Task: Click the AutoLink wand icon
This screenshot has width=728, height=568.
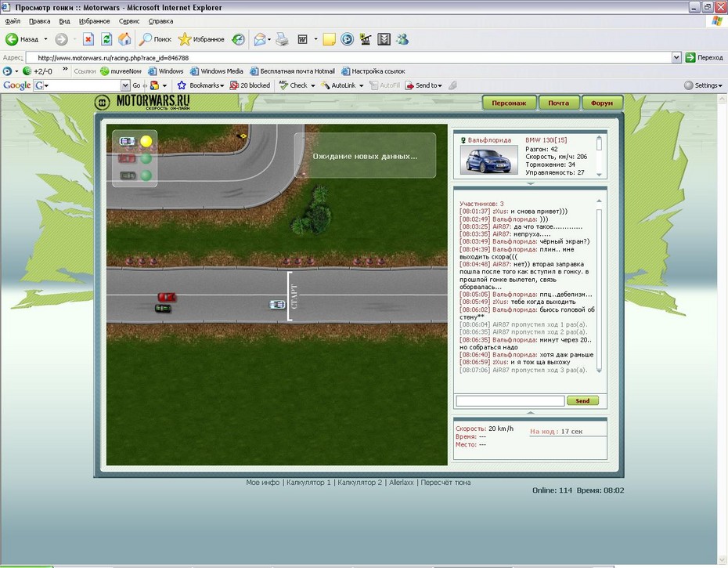Action: [326, 85]
